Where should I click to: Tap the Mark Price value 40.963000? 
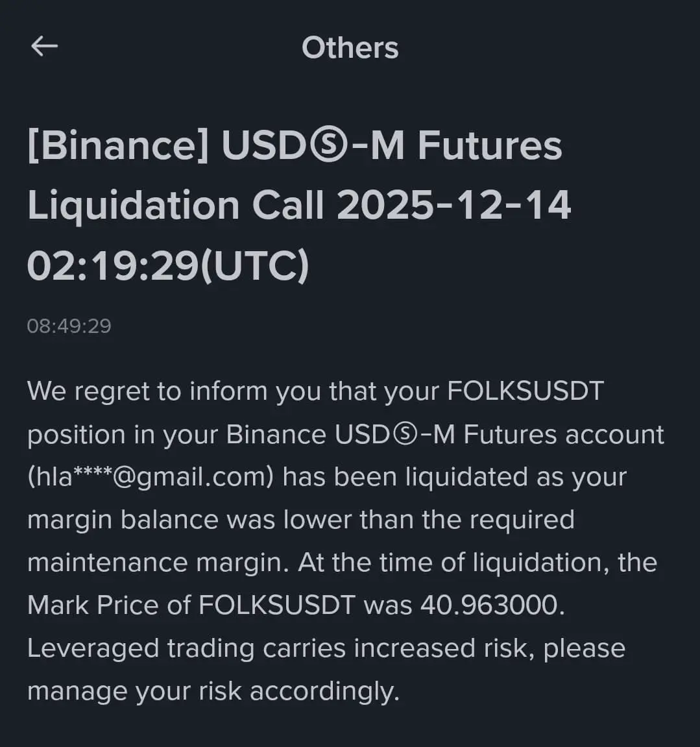click(x=490, y=606)
